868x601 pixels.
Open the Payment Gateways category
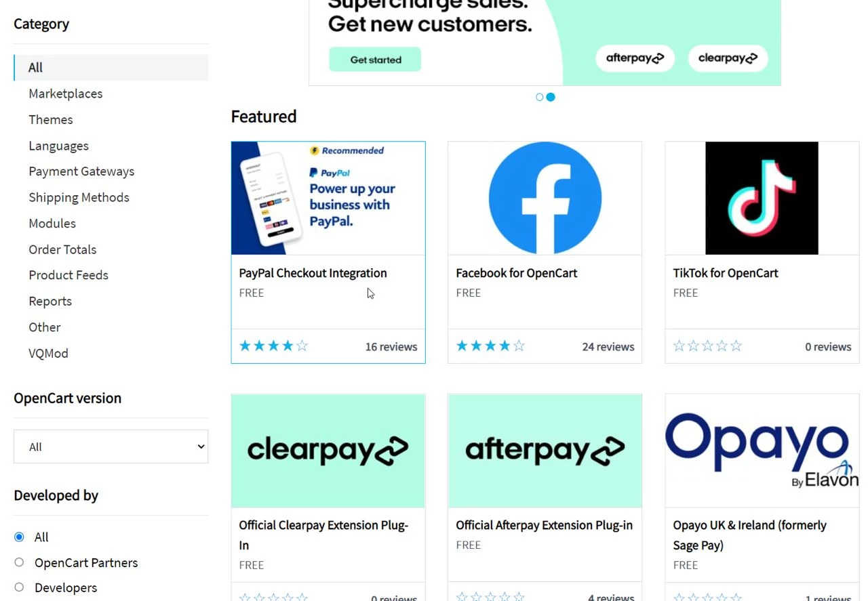pos(81,171)
